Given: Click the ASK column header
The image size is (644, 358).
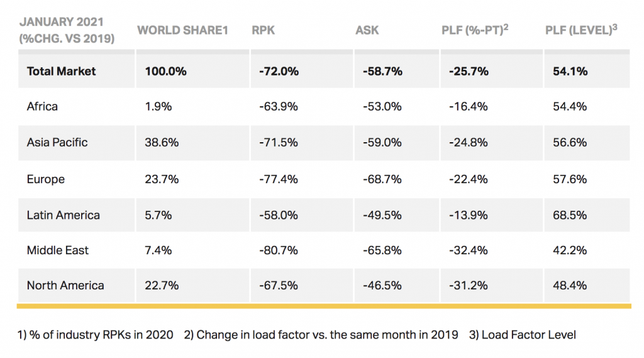Looking at the screenshot, I should [367, 30].
